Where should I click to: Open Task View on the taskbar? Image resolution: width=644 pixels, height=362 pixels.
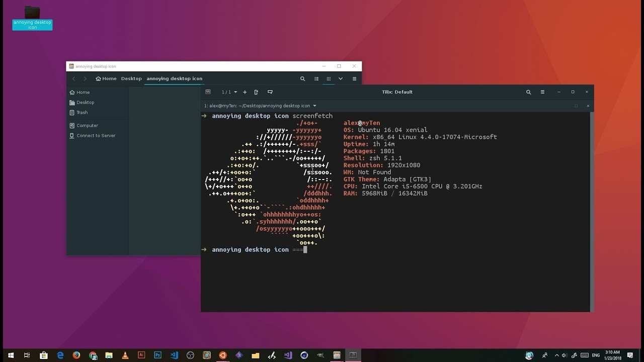(x=27, y=355)
